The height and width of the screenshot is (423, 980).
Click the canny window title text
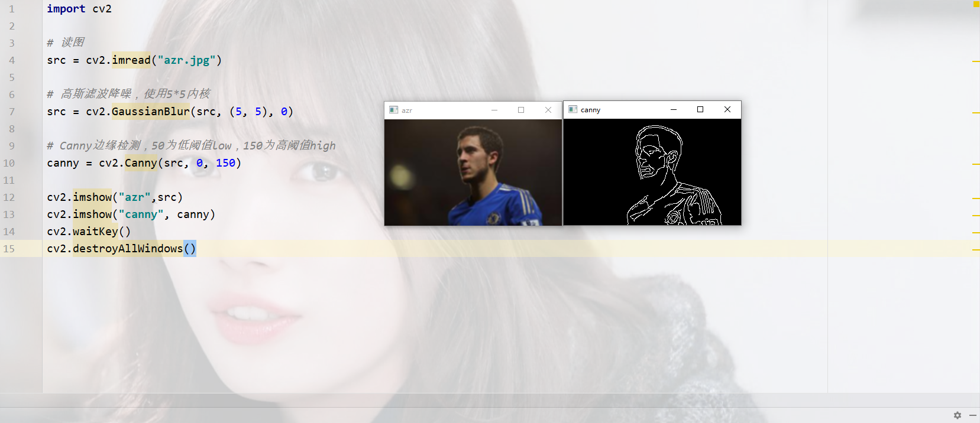(x=590, y=110)
